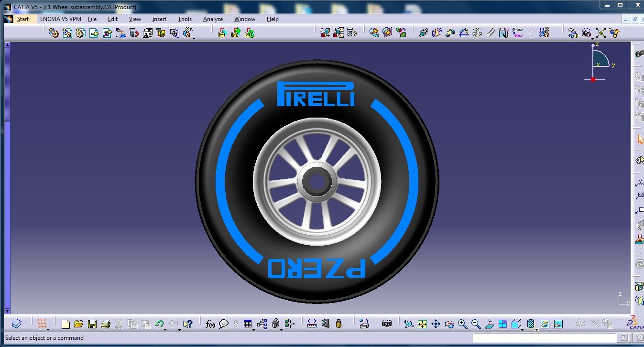The width and height of the screenshot is (644, 347).
Task: Click the Zoom Out magnifier
Action: (476, 324)
